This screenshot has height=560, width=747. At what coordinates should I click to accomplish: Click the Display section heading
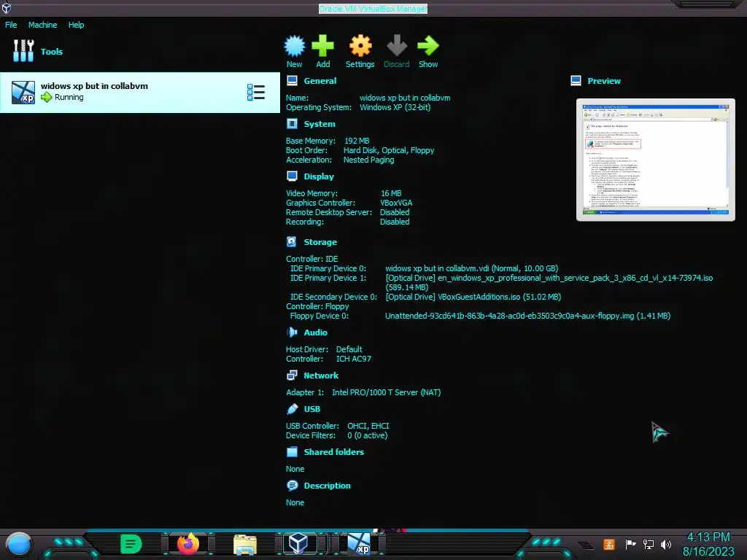tap(319, 176)
